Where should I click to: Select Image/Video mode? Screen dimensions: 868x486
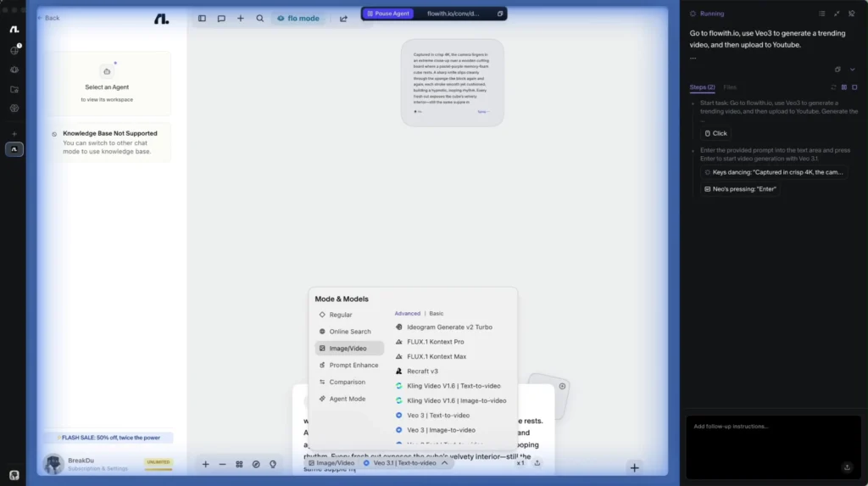pos(349,348)
